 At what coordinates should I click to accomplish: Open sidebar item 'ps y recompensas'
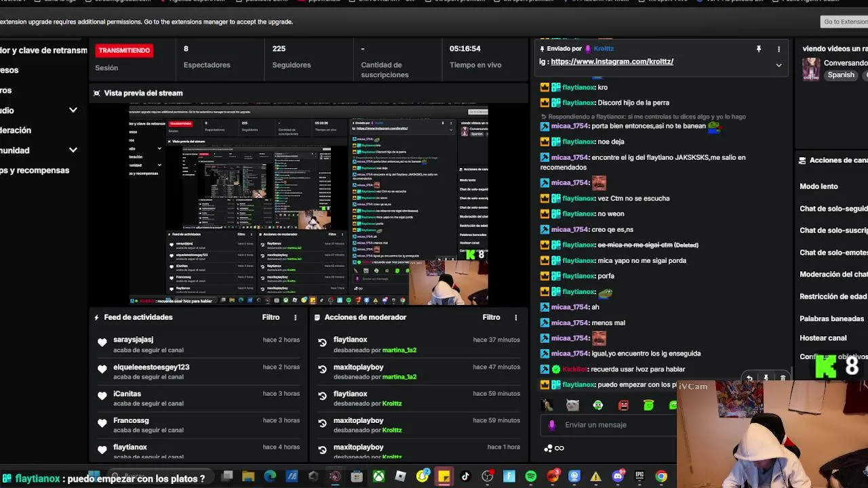tap(35, 171)
